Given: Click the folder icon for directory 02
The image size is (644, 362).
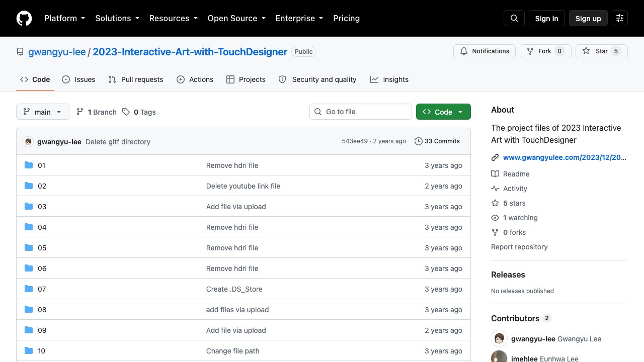Looking at the screenshot, I should [29, 186].
